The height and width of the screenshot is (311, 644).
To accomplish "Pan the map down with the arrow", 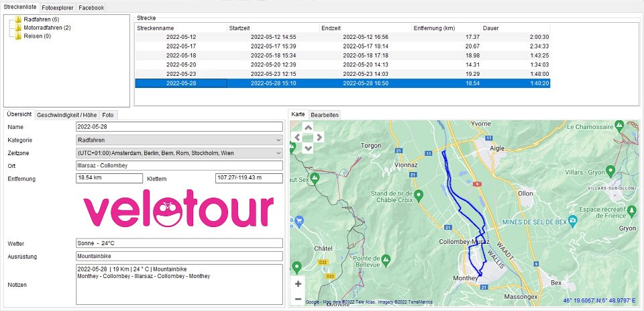I will point(308,148).
